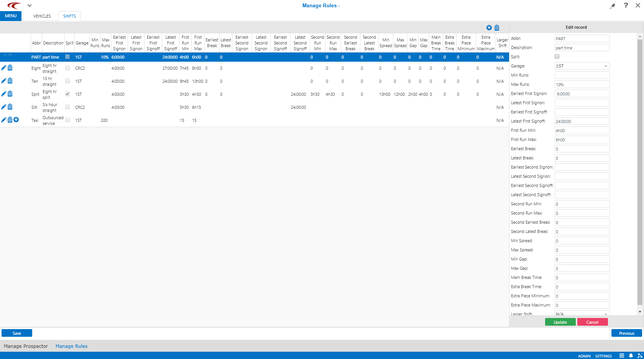Delete the Taxi shift rule

tap(10, 120)
